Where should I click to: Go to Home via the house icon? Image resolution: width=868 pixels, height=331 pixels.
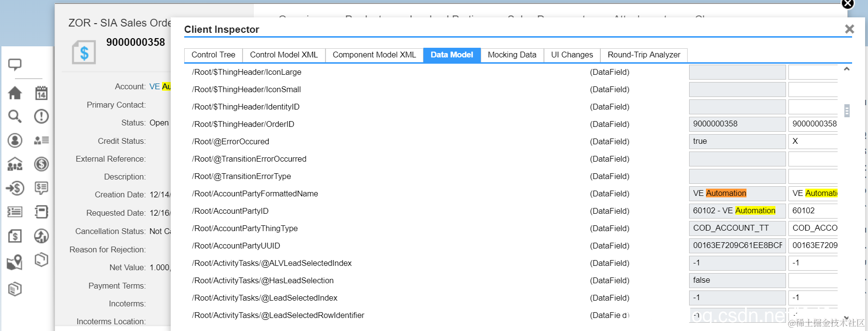tap(15, 93)
